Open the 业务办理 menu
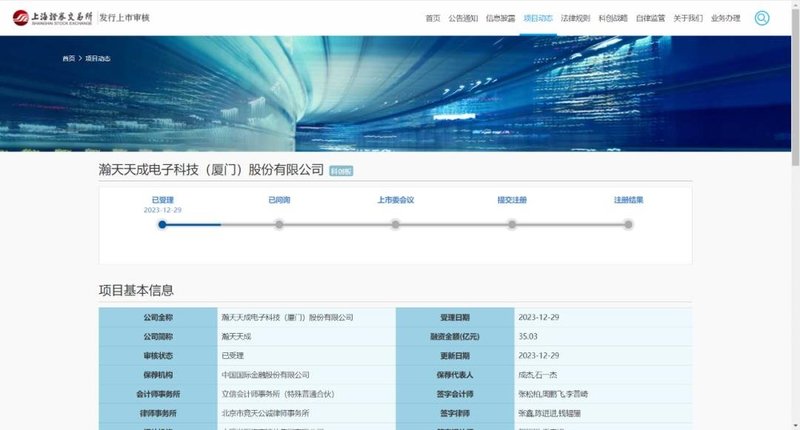The image size is (800, 430). pos(726,18)
